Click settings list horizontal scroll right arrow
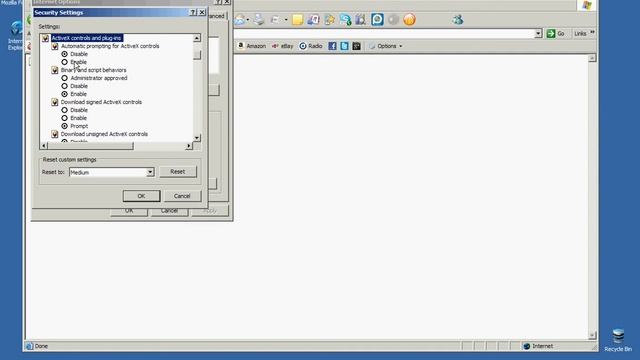Screen dimensions: 640x360 (189, 146)
